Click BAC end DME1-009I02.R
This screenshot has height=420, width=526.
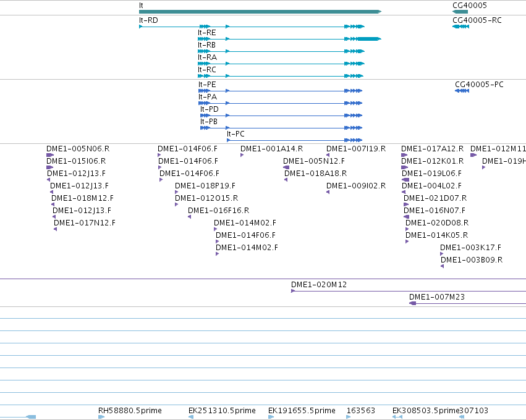(356, 186)
